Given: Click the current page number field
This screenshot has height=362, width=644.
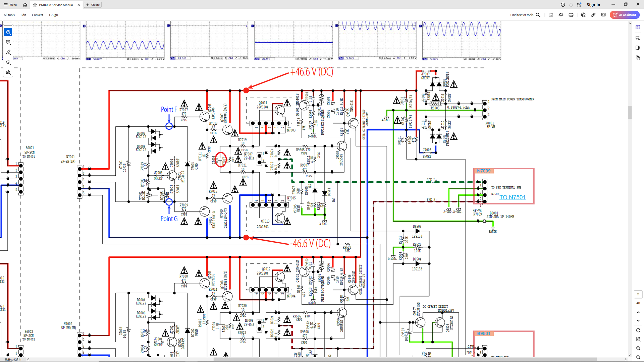Looking at the screenshot, I should click(638, 294).
